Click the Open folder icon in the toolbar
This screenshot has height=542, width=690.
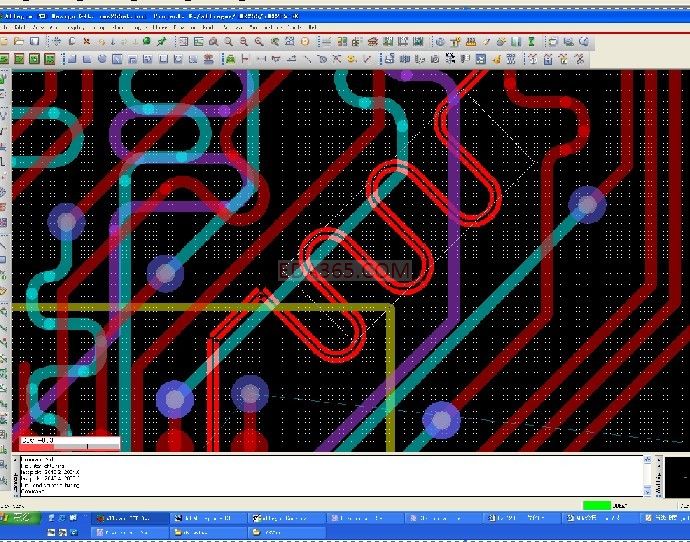point(19,41)
